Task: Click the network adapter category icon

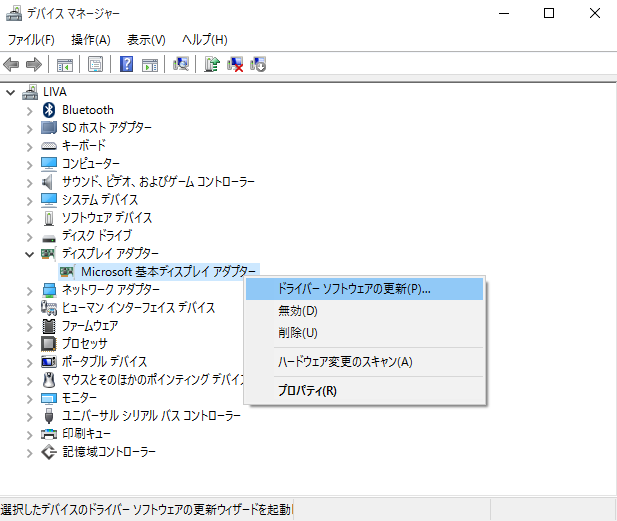Action: [x=49, y=290]
